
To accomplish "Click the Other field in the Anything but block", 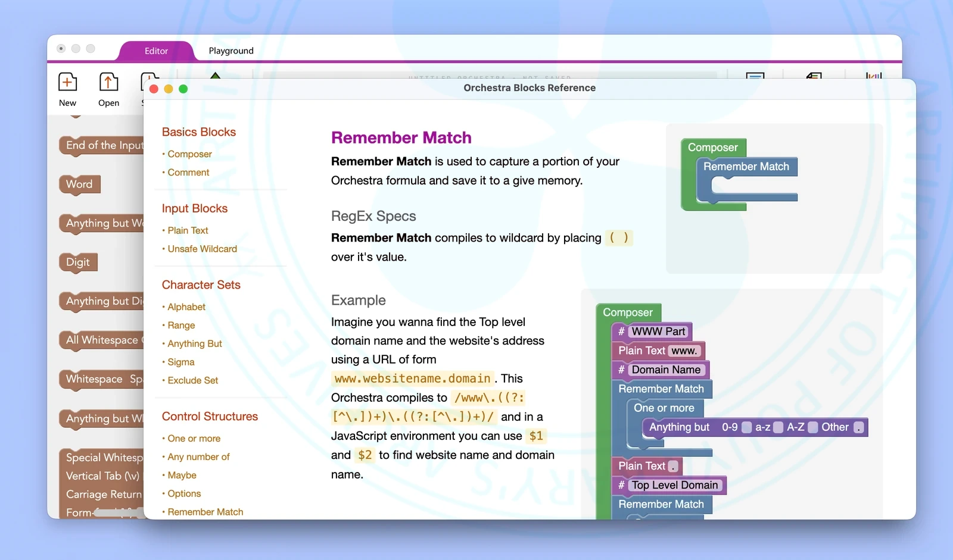I will (x=858, y=427).
